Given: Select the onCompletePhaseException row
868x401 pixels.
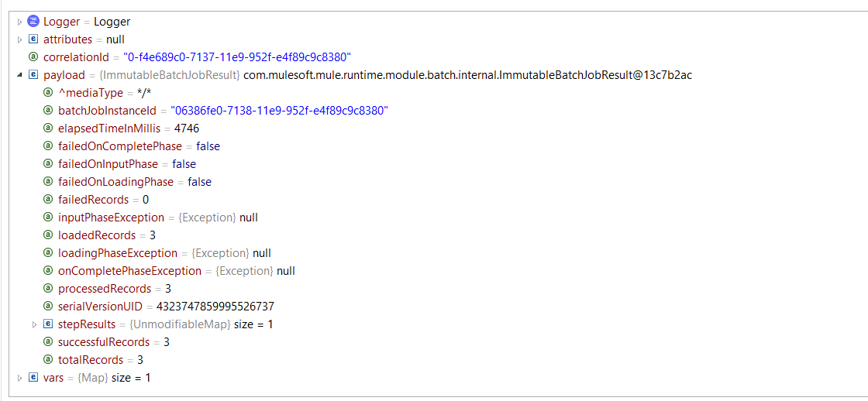Looking at the screenshot, I should pyautogui.click(x=129, y=271).
